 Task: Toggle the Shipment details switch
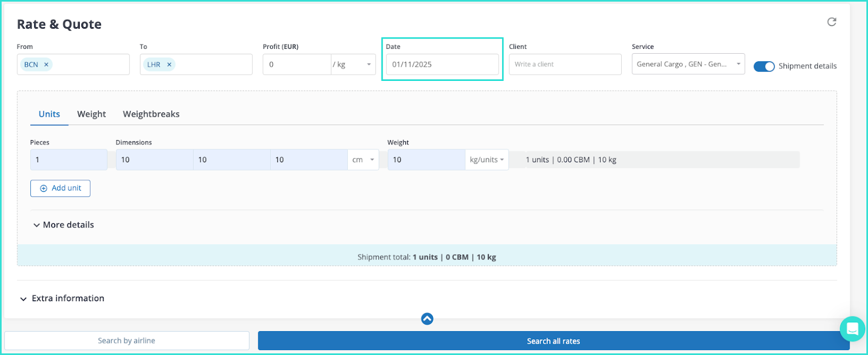[x=764, y=66]
